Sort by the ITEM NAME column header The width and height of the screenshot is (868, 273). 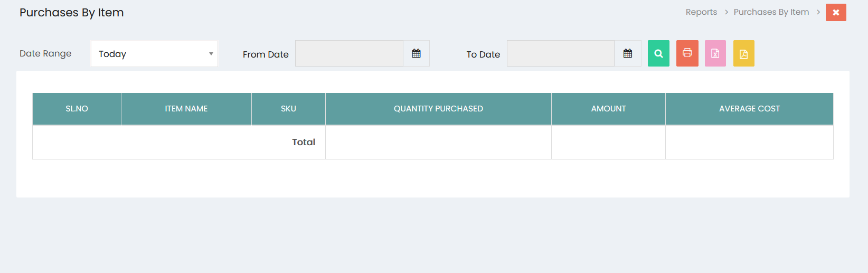click(x=186, y=109)
